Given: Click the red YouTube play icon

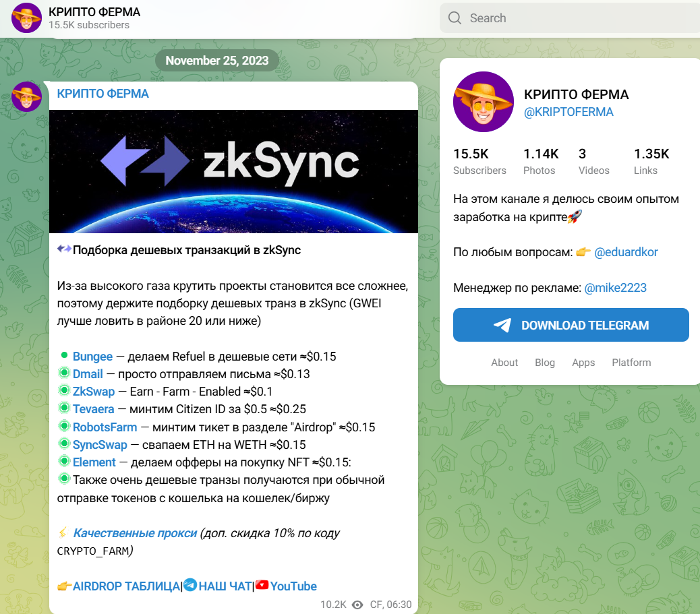Looking at the screenshot, I should (x=262, y=584).
